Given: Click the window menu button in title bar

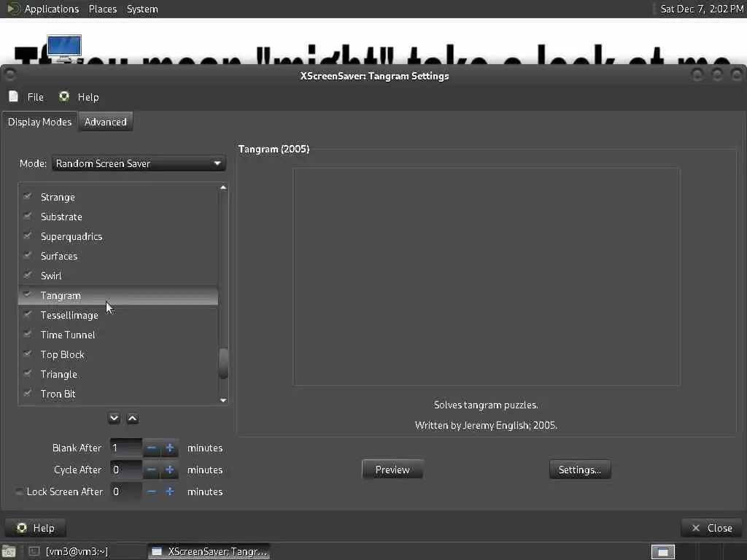Looking at the screenshot, I should point(9,74).
